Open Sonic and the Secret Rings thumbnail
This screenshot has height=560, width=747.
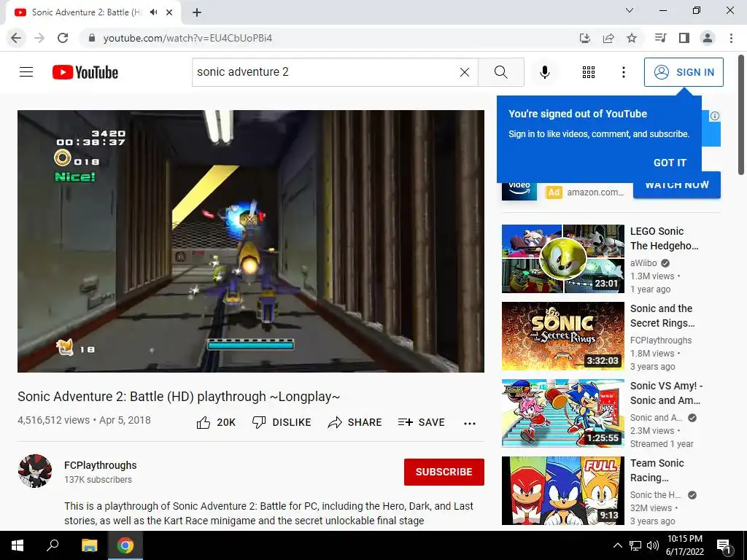click(562, 336)
